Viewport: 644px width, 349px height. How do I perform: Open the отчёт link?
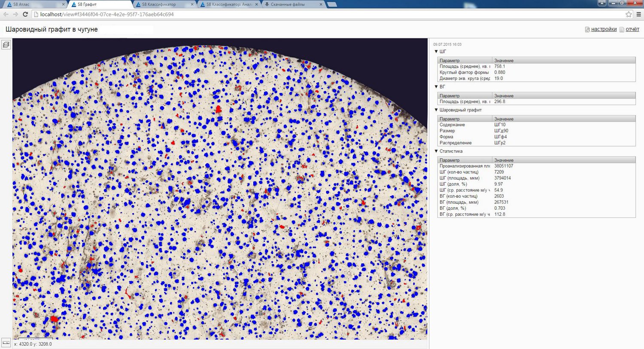[x=632, y=29]
